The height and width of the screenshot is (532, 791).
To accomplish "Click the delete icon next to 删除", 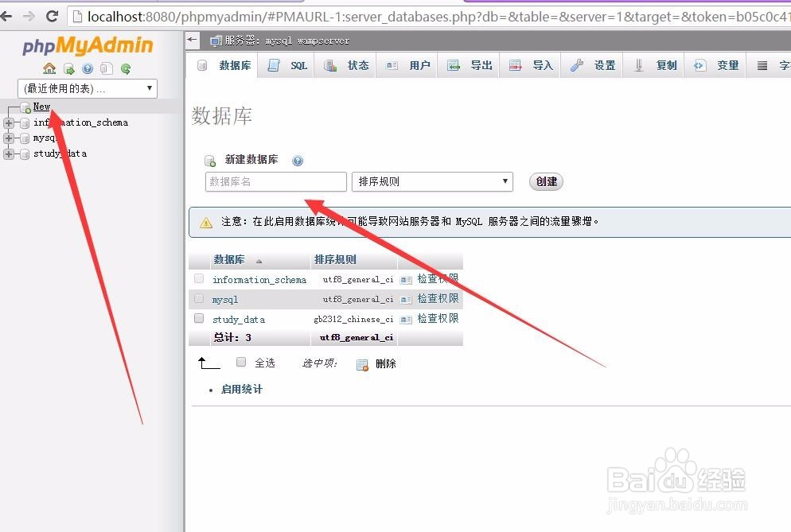I will (362, 364).
